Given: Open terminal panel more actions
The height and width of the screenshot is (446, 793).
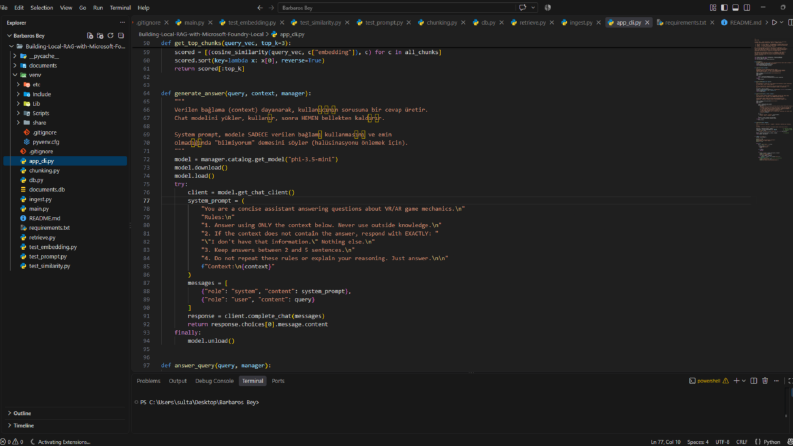Looking at the screenshot, I should point(776,381).
